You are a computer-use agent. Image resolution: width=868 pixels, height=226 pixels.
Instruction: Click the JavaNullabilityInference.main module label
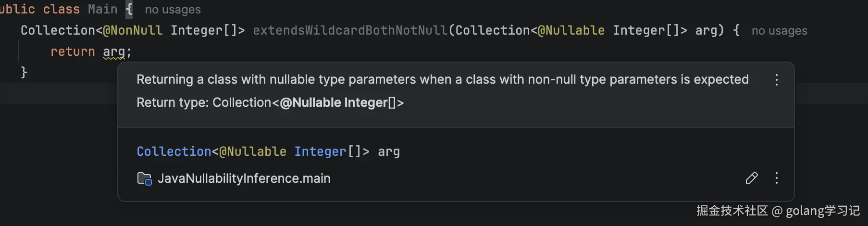pos(244,178)
